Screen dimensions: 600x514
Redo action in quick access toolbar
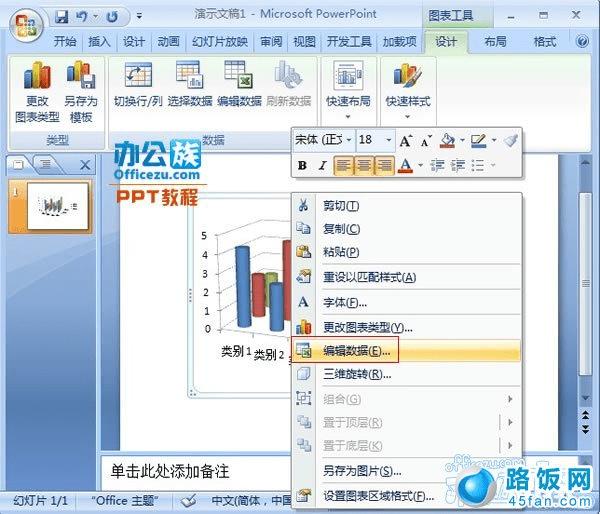[x=112, y=17]
